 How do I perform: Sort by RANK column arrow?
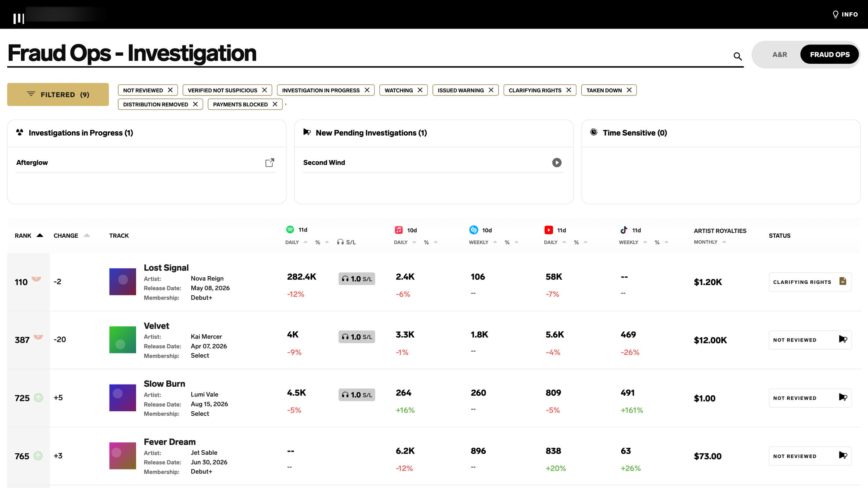(x=40, y=235)
